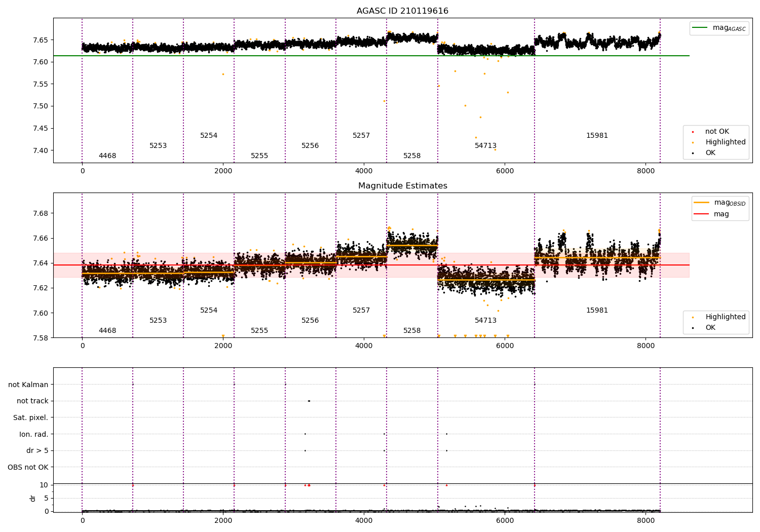Click the green mag AGASC legend entry
760x532 pixels.
click(x=719, y=28)
